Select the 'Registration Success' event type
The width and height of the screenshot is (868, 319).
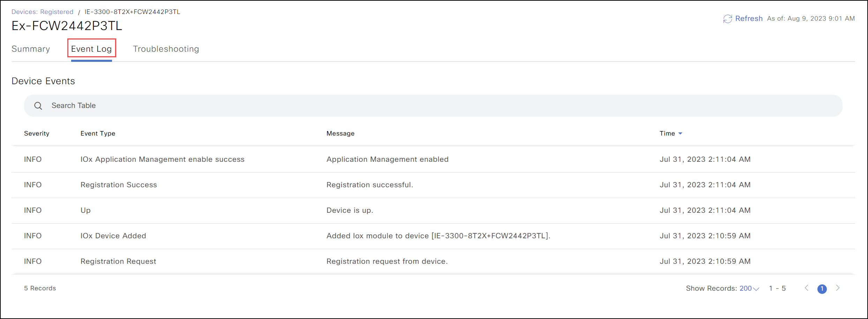coord(119,185)
